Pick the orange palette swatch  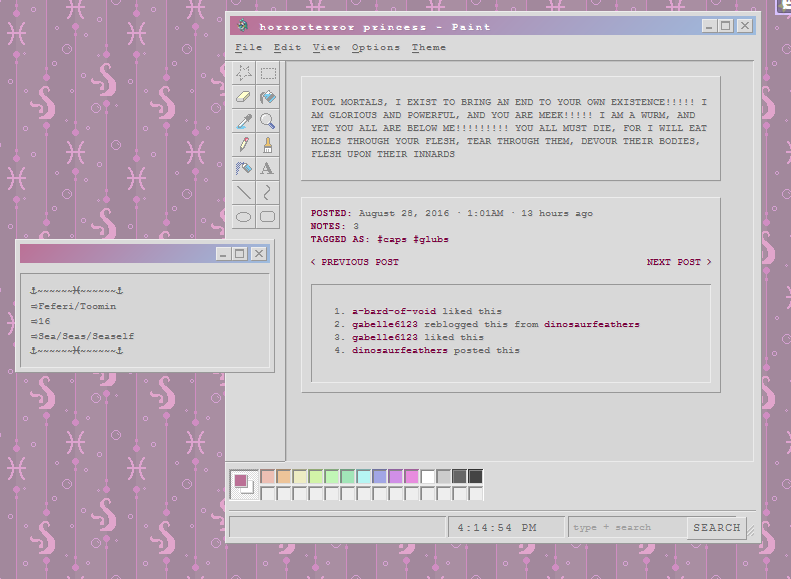point(284,477)
